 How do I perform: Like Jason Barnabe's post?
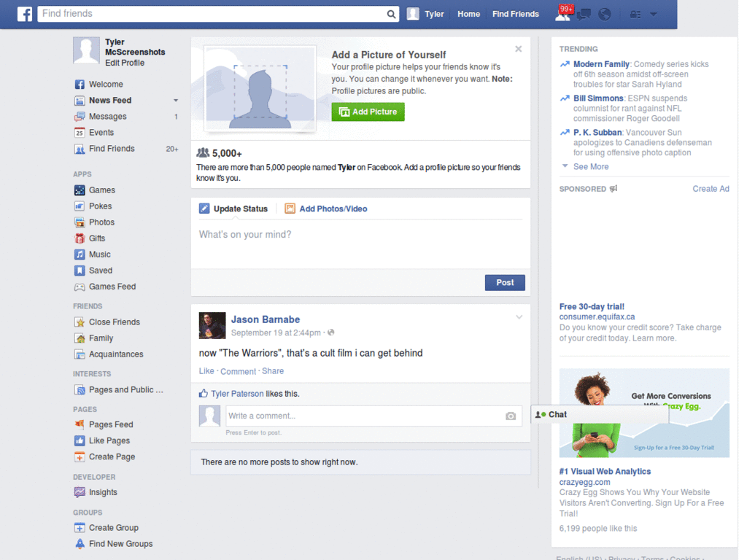[206, 371]
